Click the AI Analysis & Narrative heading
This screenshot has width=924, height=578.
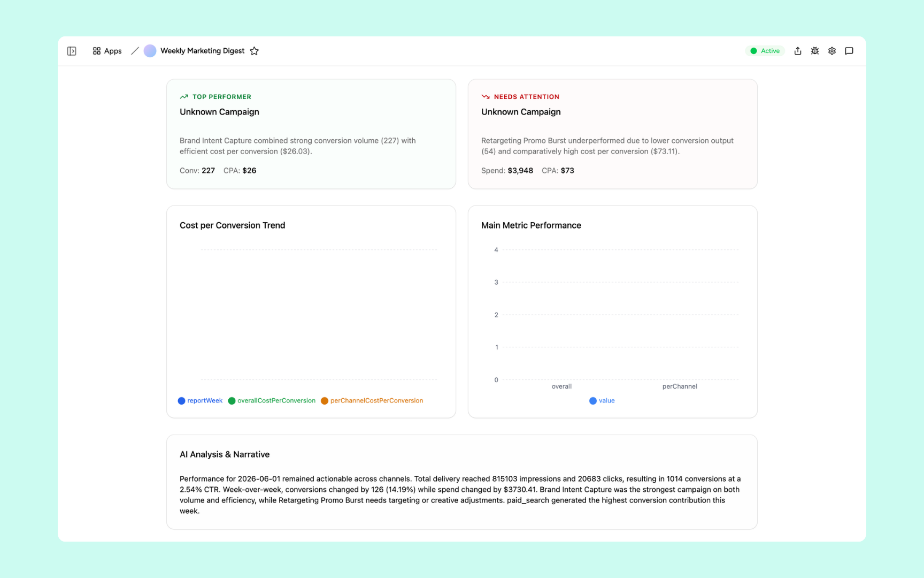(225, 454)
